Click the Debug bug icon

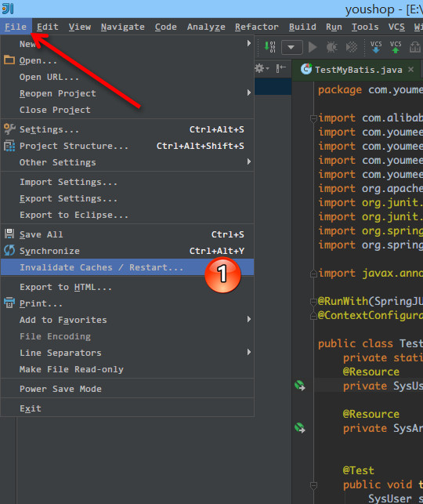[331, 47]
